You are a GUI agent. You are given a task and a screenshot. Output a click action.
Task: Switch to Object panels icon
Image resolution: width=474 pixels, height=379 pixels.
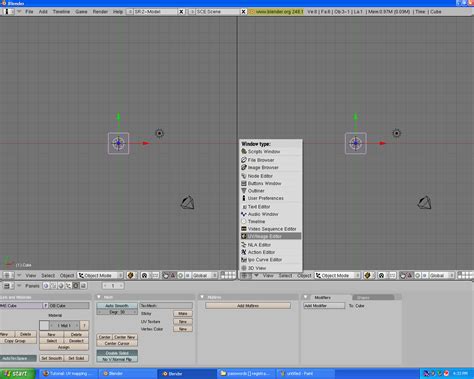tap(68, 286)
